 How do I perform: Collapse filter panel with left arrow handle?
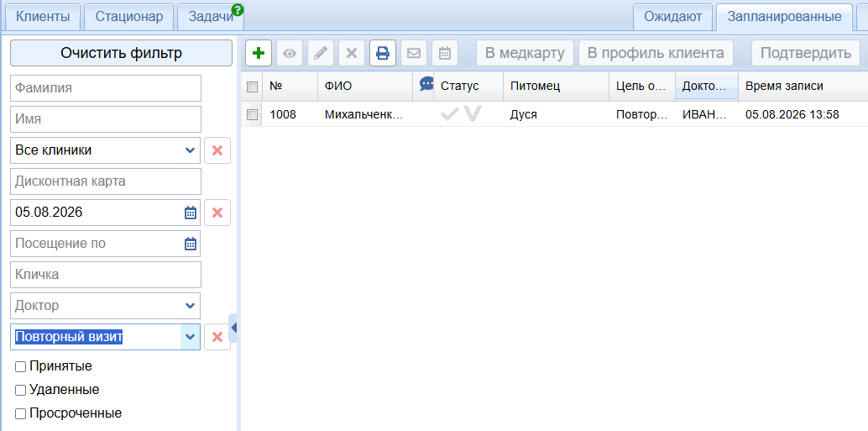click(x=233, y=328)
